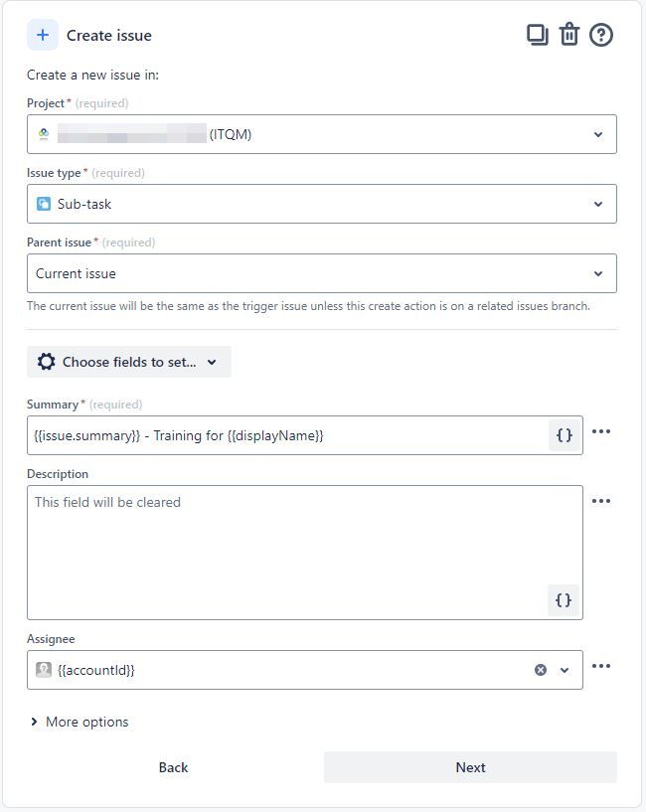This screenshot has height=812, width=646.
Task: Duplicate the Create issue component
Action: coord(537,34)
